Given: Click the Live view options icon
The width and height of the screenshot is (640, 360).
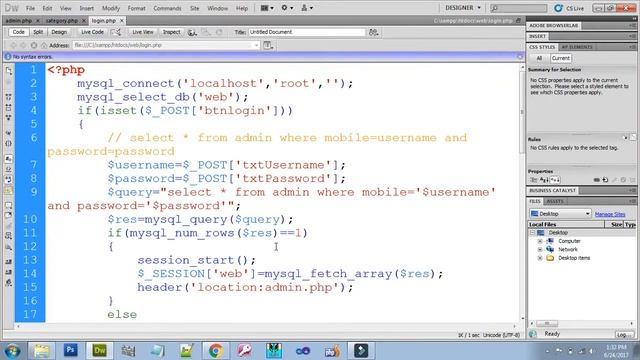Looking at the screenshot, I should (x=268, y=45).
